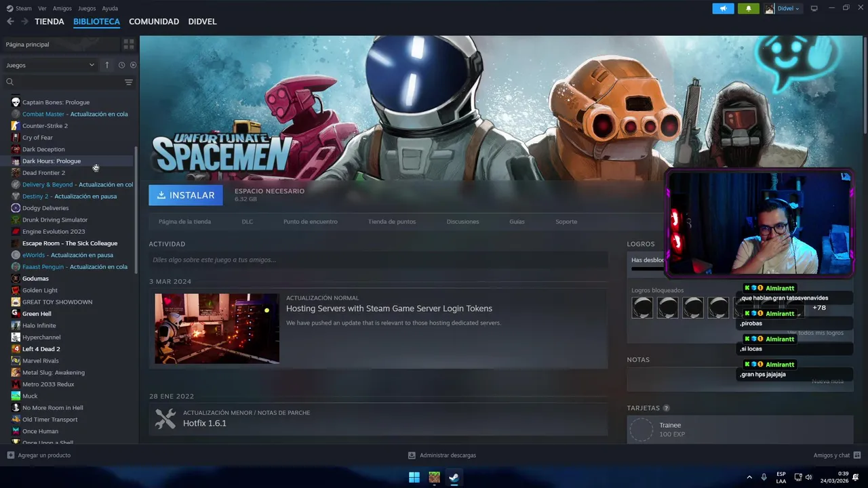Select Dark Hours: Prologue in list
Image resolution: width=868 pixels, height=488 pixels.
pyautogui.click(x=52, y=161)
